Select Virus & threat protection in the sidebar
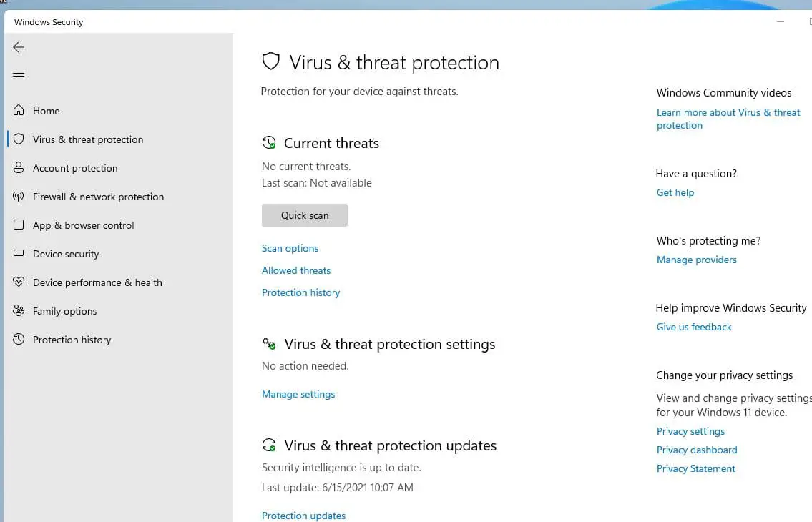The image size is (812, 522). [87, 139]
